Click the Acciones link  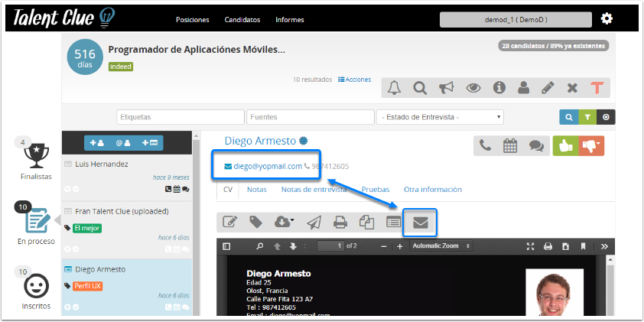(354, 80)
